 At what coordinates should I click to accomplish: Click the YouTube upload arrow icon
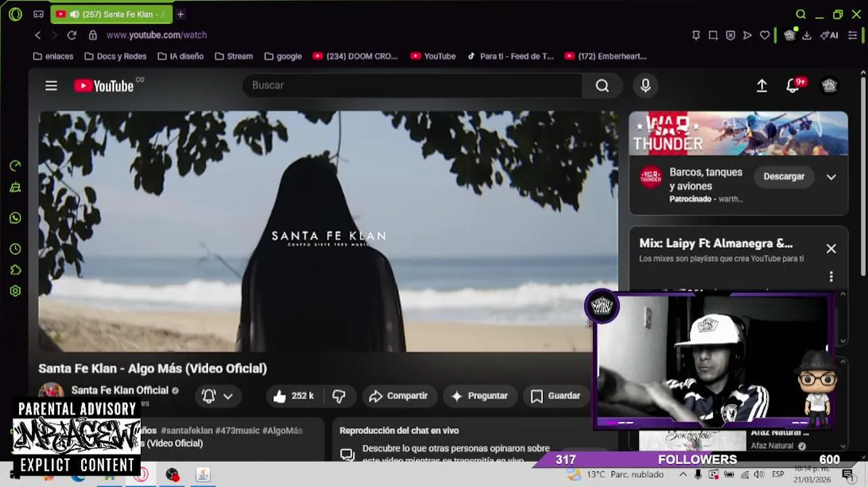(x=762, y=85)
